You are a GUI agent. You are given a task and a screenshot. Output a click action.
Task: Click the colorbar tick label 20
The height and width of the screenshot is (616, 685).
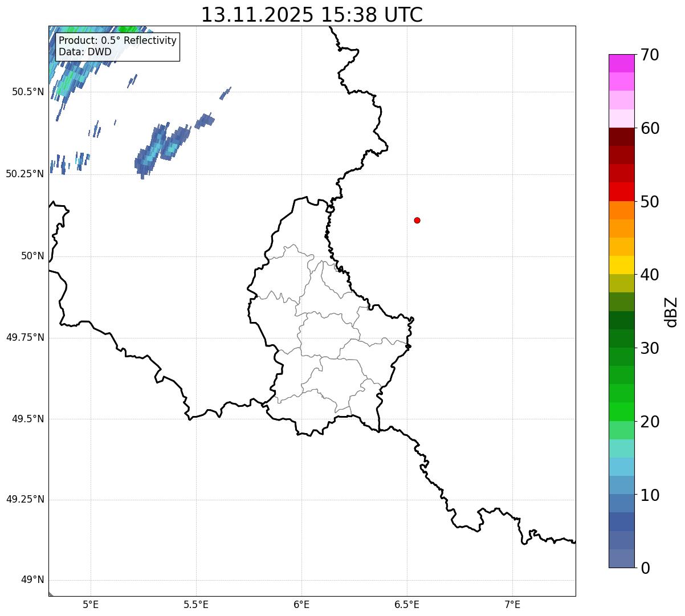point(650,422)
